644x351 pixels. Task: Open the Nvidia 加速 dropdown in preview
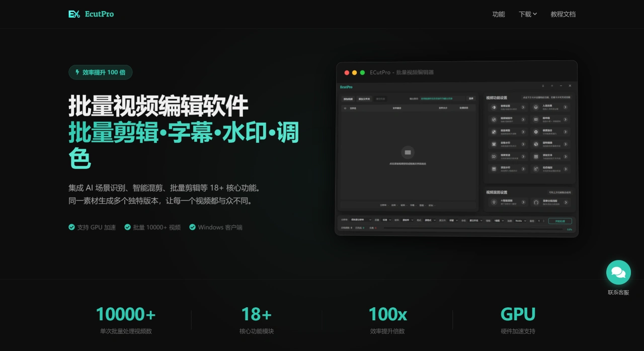click(521, 220)
